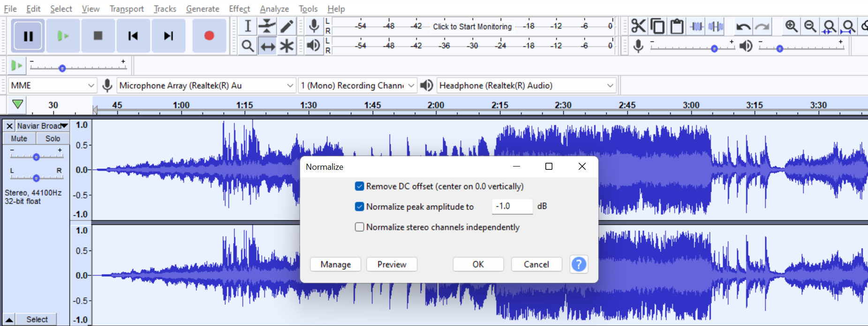Open the File menu

10,8
